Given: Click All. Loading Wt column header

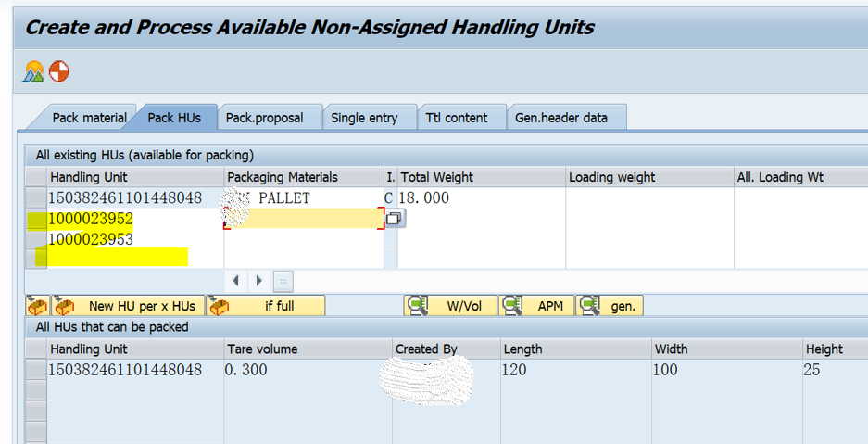Looking at the screenshot, I should [801, 177].
